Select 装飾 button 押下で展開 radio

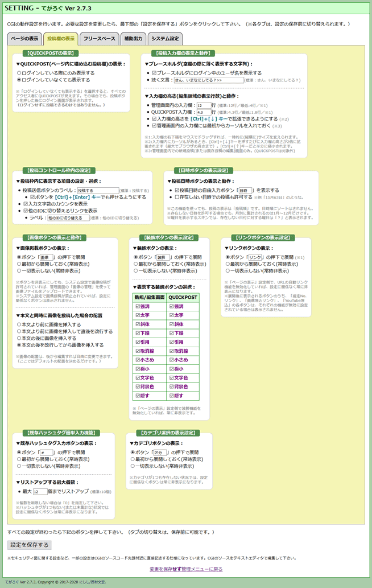point(136,257)
